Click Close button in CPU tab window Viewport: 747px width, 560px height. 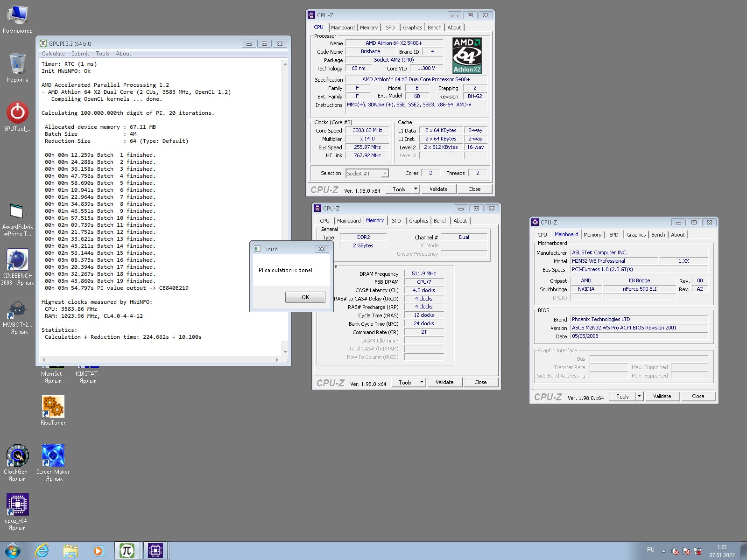tap(474, 189)
